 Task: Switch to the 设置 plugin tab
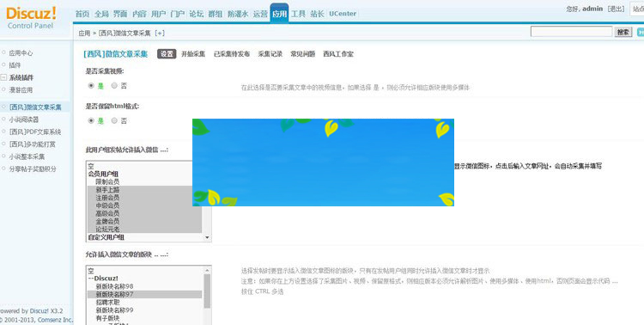click(167, 54)
